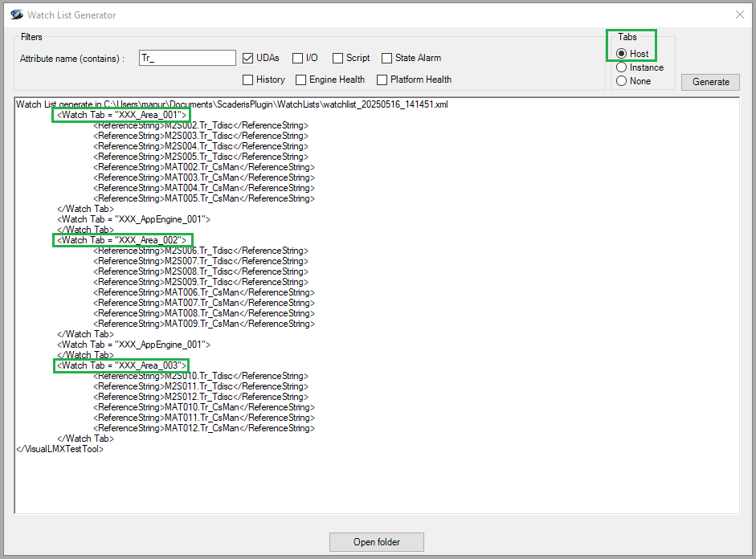
Task: Click the M2S002.Tr_Tdisc reference string line
Action: coord(200,125)
